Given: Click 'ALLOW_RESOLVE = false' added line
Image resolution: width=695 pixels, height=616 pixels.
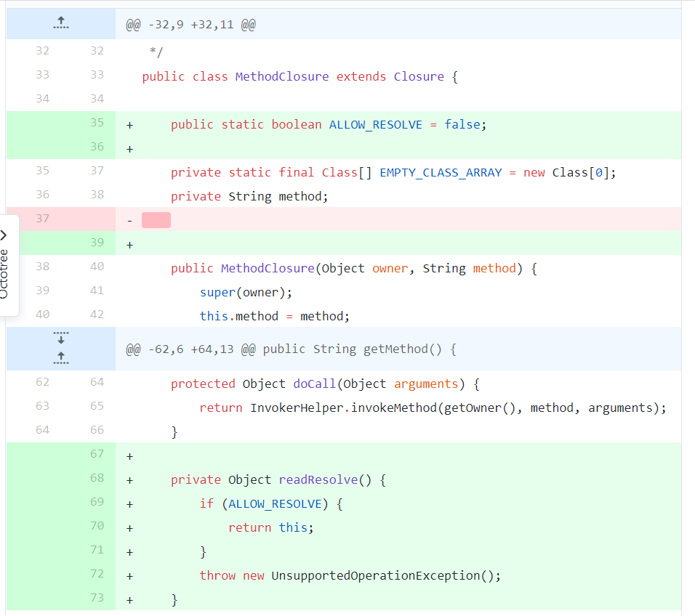Looking at the screenshot, I should point(329,125).
